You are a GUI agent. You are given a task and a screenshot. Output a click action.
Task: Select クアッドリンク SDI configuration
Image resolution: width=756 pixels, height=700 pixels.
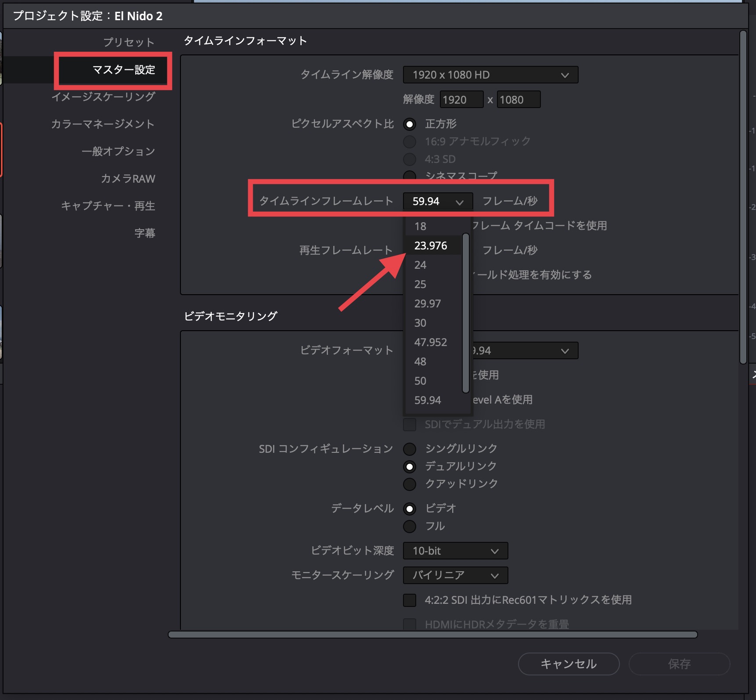click(x=410, y=484)
